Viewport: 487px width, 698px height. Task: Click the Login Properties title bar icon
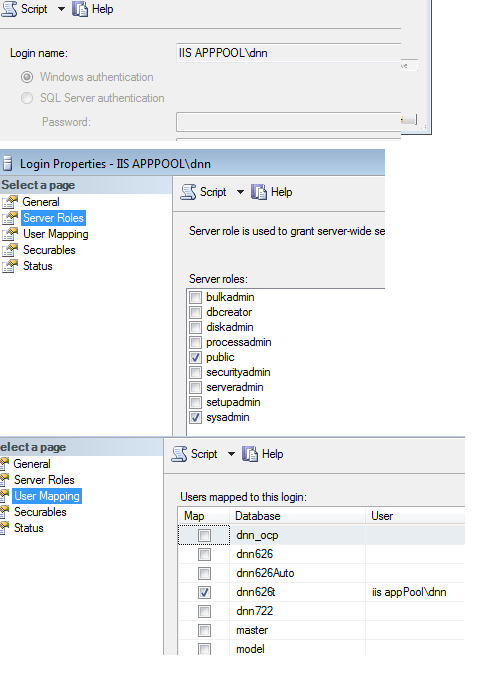pos(7,163)
